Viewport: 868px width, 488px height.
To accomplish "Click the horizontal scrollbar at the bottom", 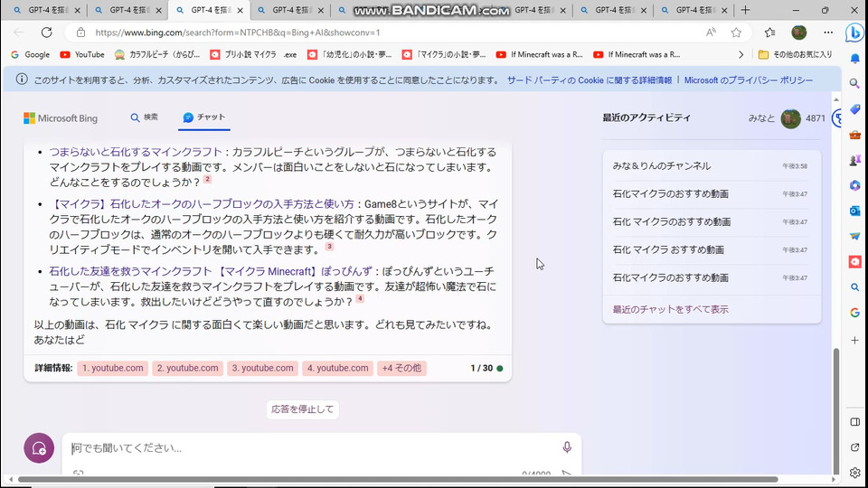I will pos(398,480).
